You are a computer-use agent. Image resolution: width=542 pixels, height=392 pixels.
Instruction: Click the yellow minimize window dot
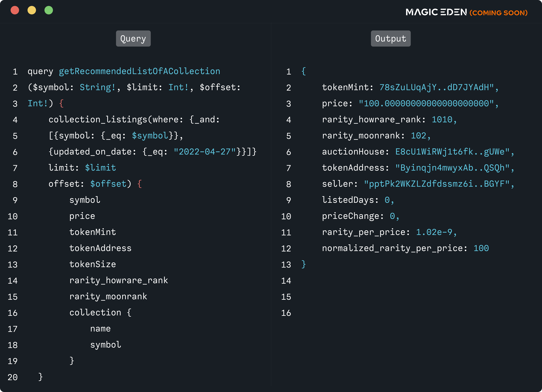pos(32,10)
